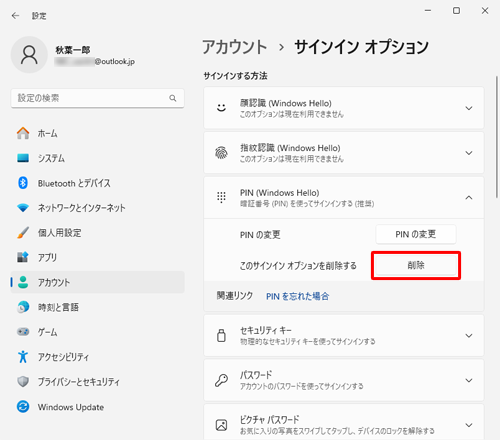Viewport: 500px width, 440px height.
Task: Click the search magnifier icon
Action: click(173, 98)
